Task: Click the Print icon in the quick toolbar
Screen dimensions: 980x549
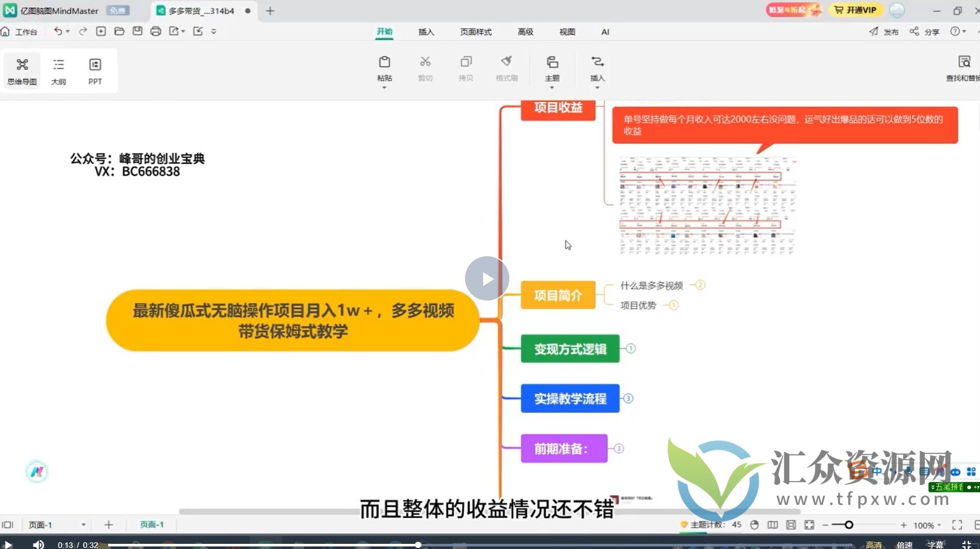Action: [155, 31]
